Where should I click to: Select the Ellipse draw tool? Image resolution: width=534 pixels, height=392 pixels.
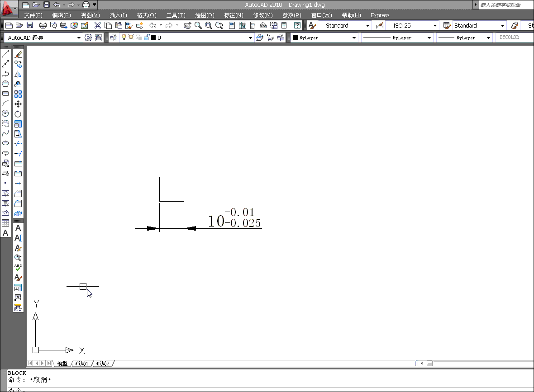pos(5,143)
